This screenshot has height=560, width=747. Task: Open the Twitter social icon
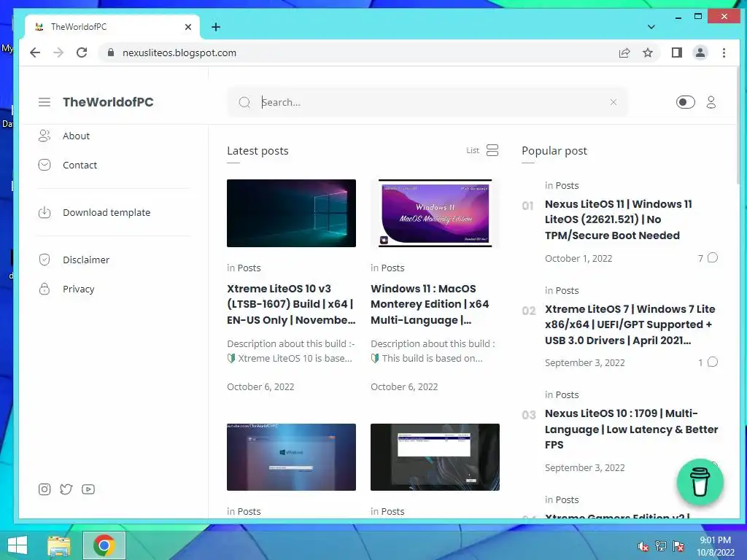(x=66, y=489)
